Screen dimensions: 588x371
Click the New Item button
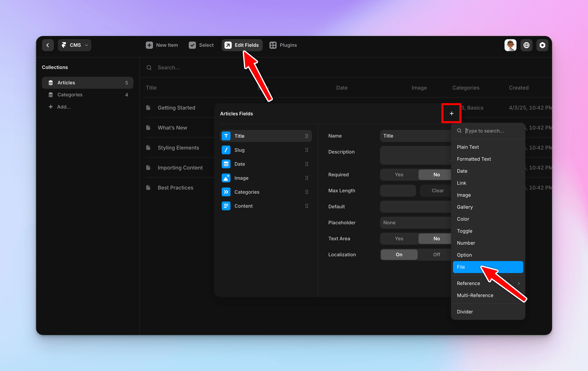click(162, 45)
